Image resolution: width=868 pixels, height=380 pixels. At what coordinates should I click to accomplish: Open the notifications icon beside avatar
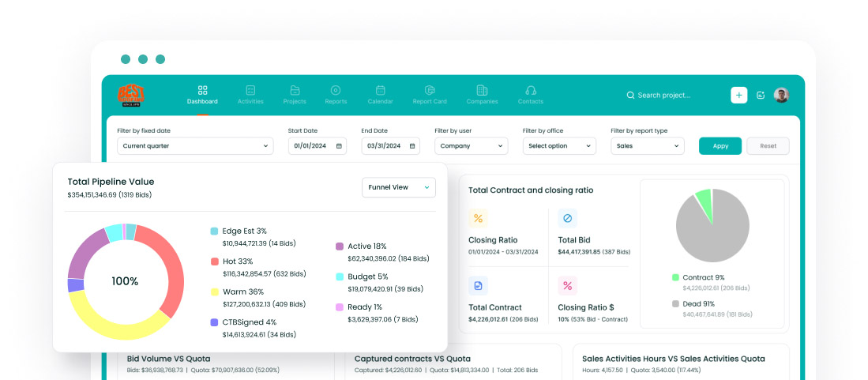click(x=761, y=96)
